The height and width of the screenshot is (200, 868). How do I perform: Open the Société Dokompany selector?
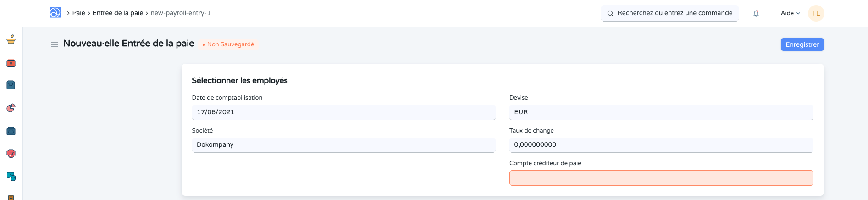click(343, 144)
